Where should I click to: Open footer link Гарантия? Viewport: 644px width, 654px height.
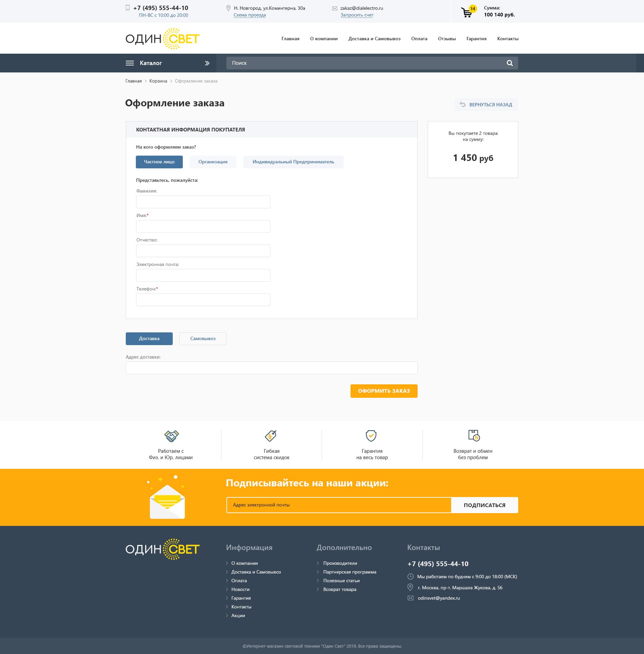[241, 598]
